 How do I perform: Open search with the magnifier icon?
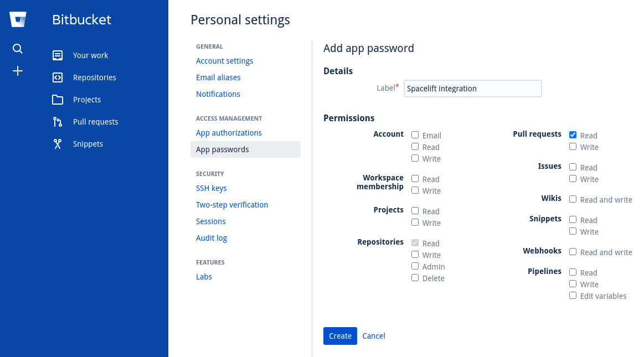[x=17, y=49]
